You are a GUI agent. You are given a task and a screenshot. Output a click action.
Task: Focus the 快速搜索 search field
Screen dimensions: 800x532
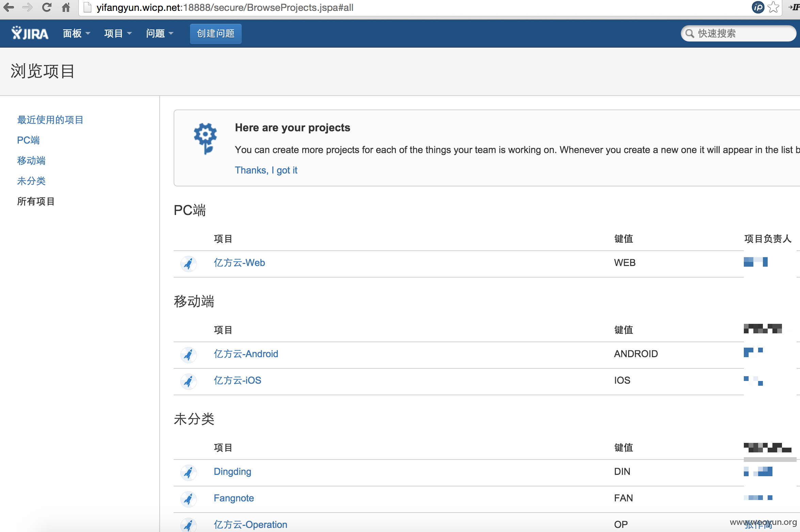pos(739,33)
